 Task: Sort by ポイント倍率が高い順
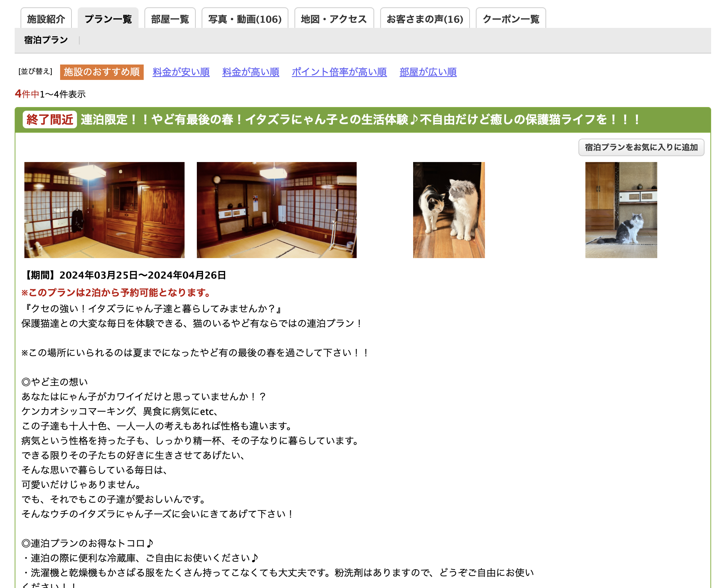[339, 72]
